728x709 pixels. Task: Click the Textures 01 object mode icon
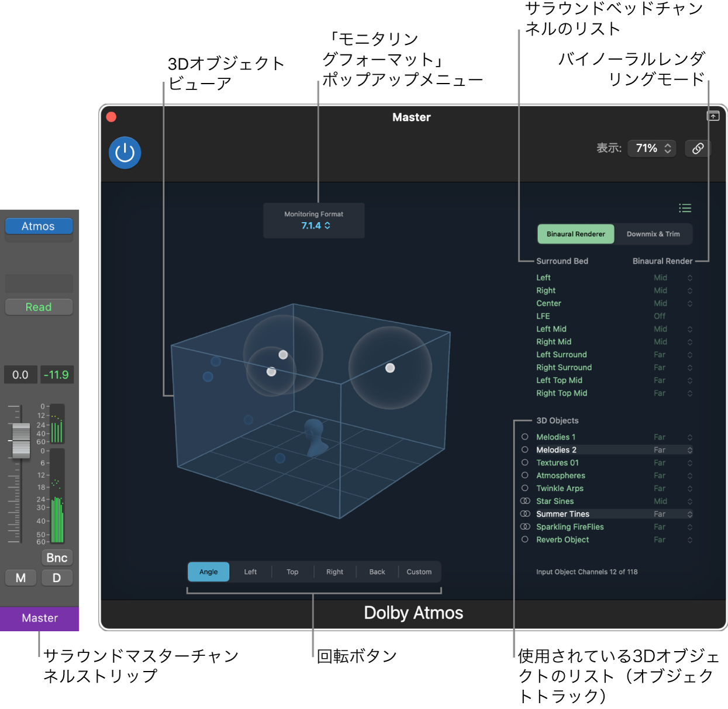tap(525, 462)
